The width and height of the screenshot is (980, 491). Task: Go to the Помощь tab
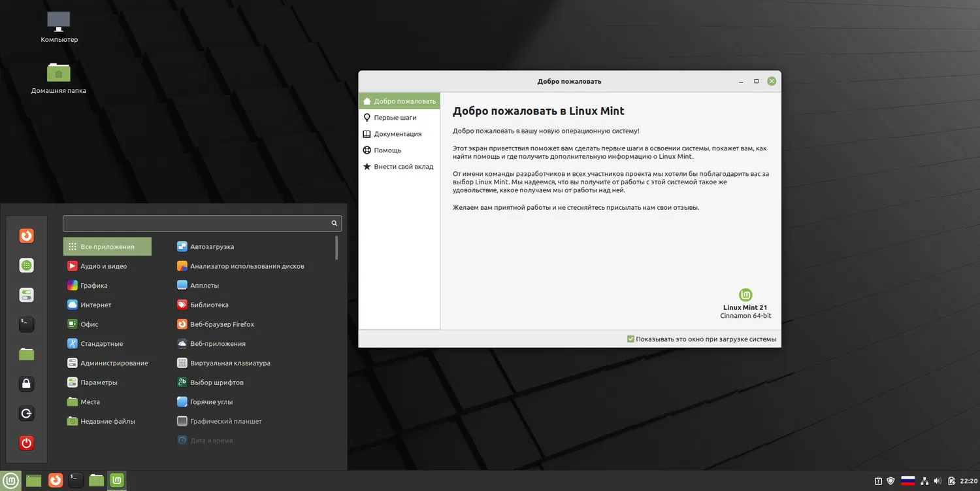(399, 150)
